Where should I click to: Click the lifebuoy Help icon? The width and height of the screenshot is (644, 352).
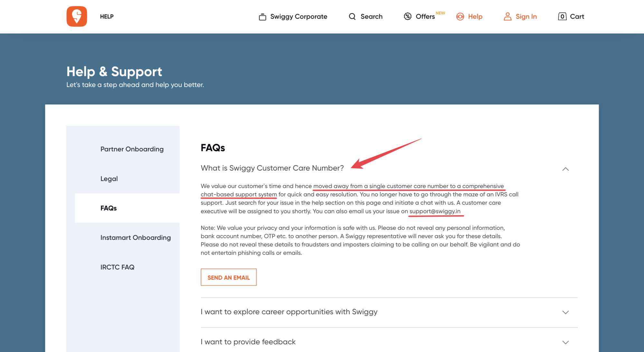pyautogui.click(x=460, y=17)
